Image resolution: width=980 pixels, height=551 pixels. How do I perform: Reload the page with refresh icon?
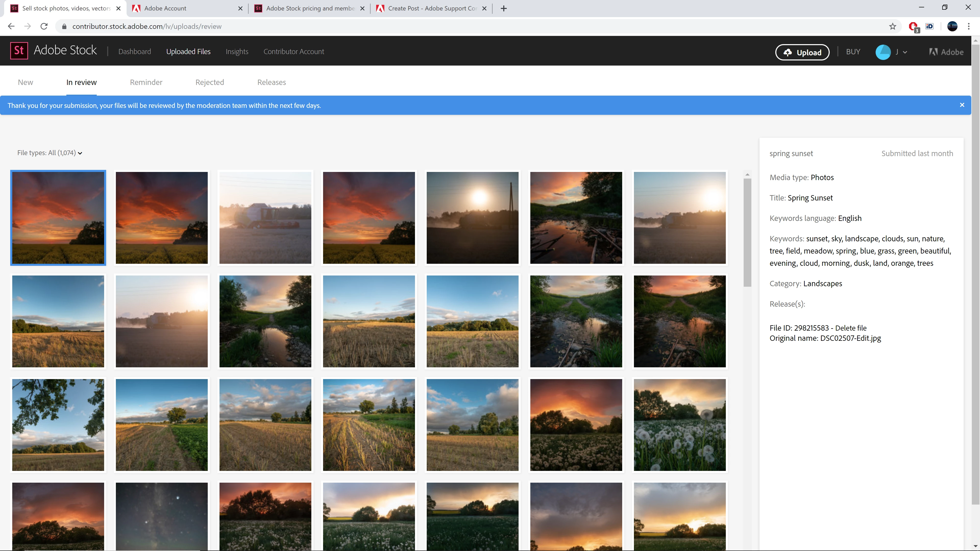[44, 26]
